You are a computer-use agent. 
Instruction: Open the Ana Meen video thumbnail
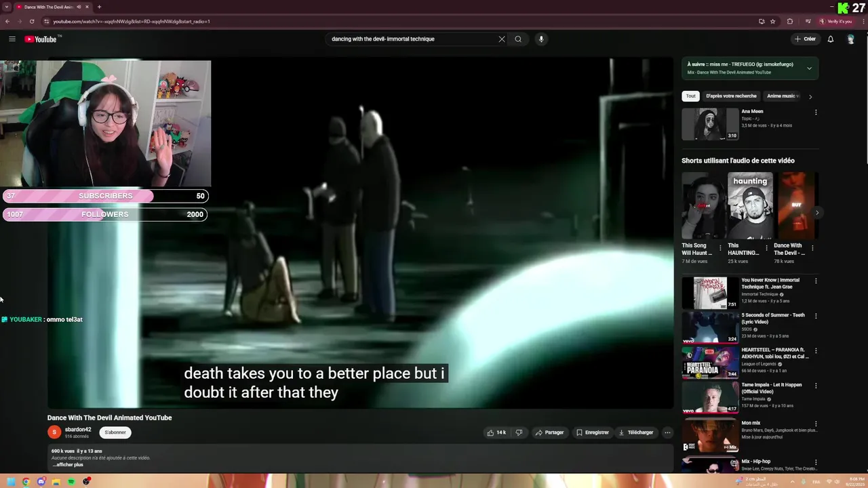tap(710, 124)
